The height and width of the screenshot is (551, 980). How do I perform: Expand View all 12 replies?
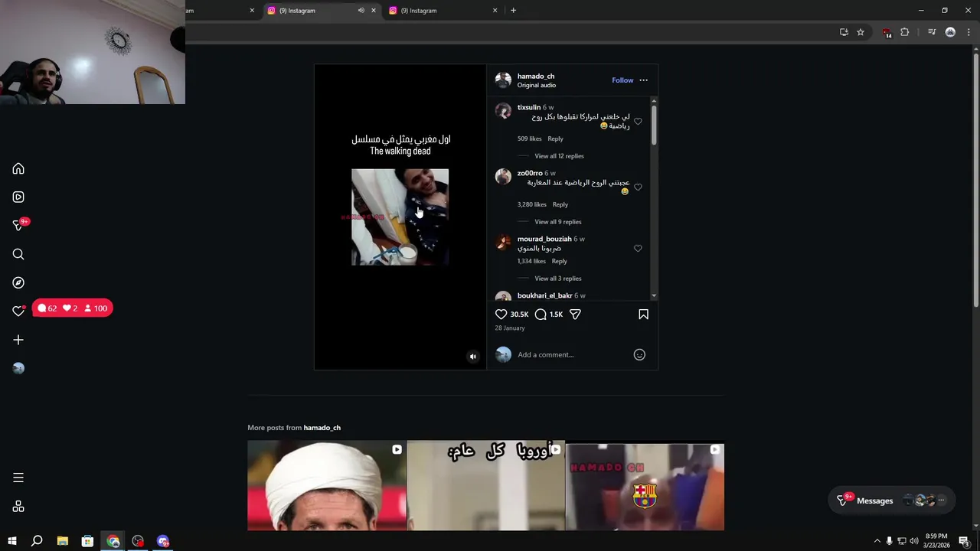pos(559,156)
